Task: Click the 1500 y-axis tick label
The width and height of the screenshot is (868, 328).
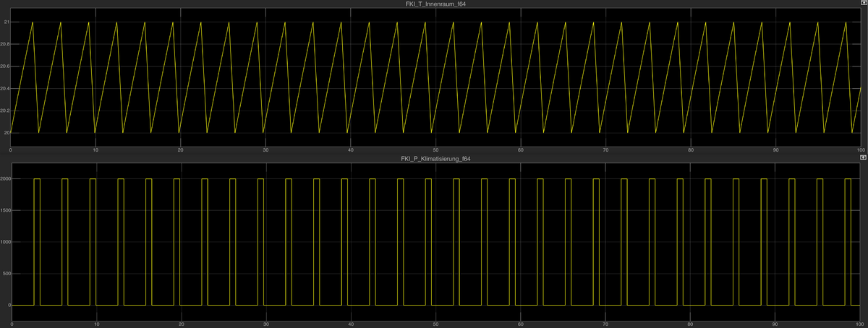Action: point(6,210)
